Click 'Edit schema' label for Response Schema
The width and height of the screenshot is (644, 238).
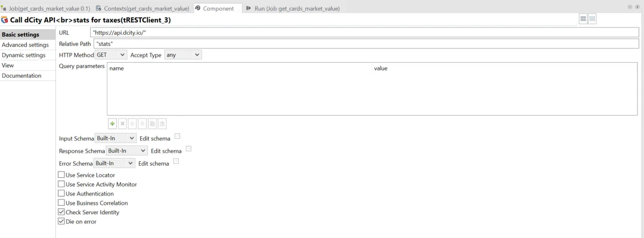pos(166,151)
